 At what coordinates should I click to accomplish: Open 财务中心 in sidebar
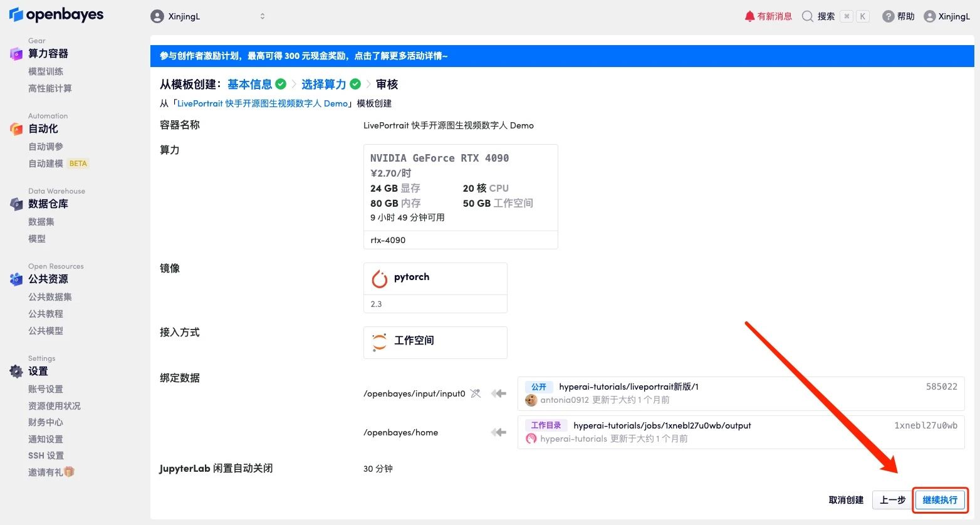46,422
